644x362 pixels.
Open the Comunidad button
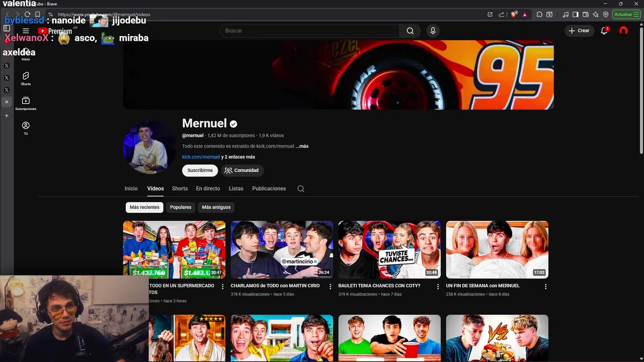[x=242, y=170]
